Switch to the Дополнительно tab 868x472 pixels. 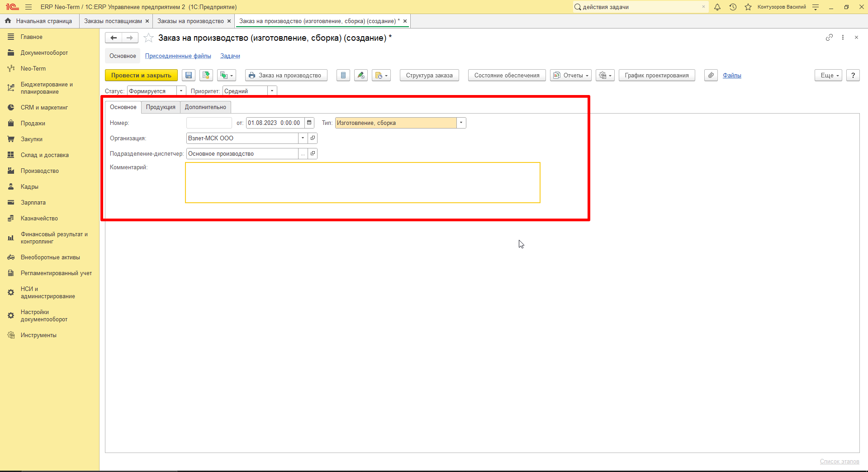[205, 107]
